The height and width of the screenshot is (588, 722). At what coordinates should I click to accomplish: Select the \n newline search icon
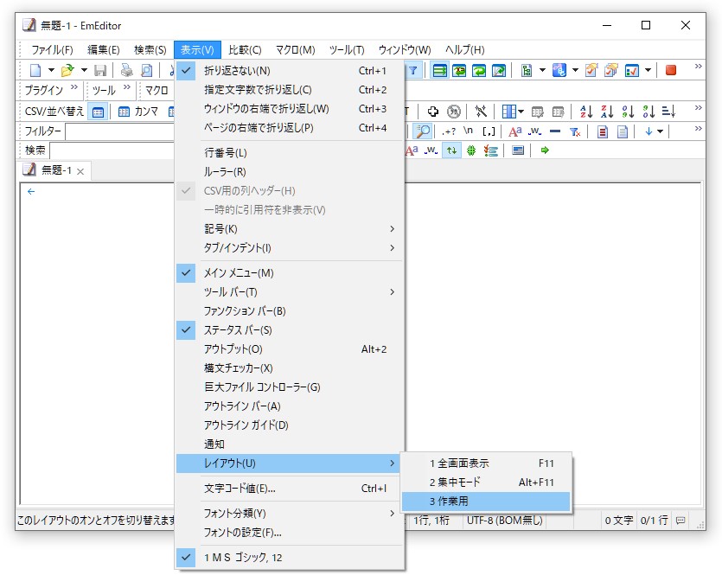tap(467, 131)
